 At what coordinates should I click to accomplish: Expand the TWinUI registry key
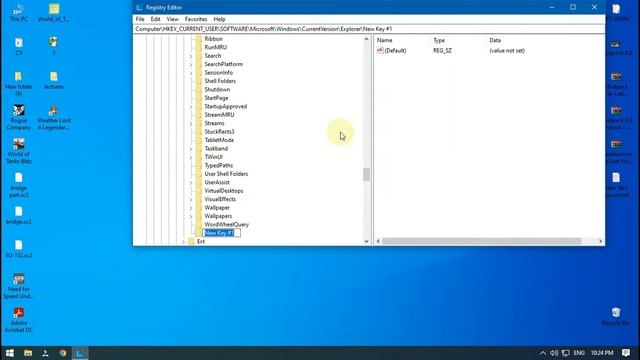pyautogui.click(x=191, y=157)
